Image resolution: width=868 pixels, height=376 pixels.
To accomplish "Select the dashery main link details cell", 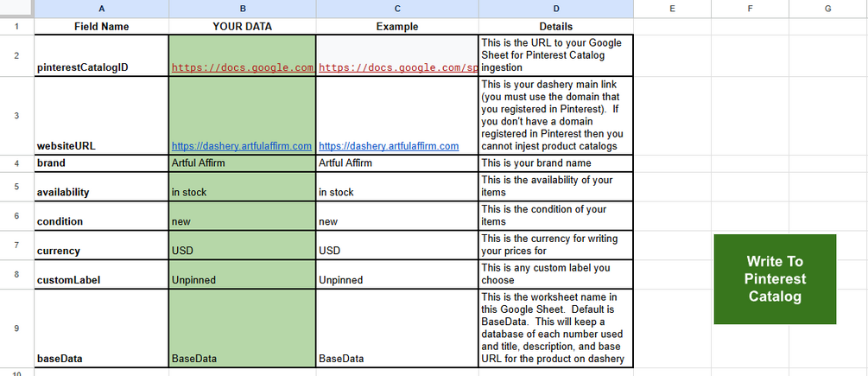I will [x=556, y=116].
